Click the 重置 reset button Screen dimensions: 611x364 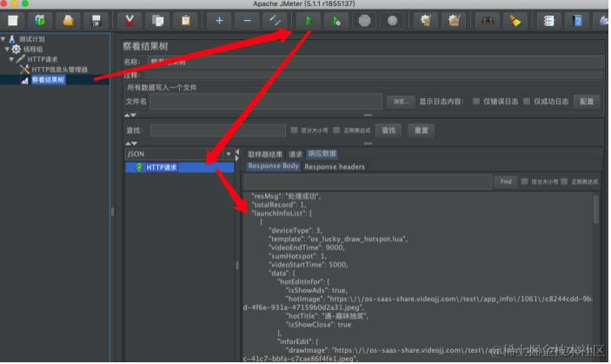pyautogui.click(x=421, y=130)
